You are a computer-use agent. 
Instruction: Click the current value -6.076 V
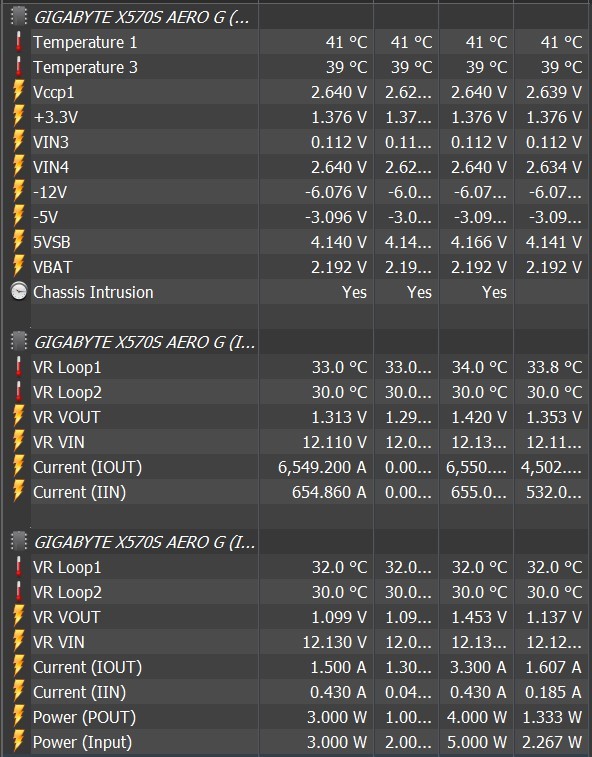(336, 192)
